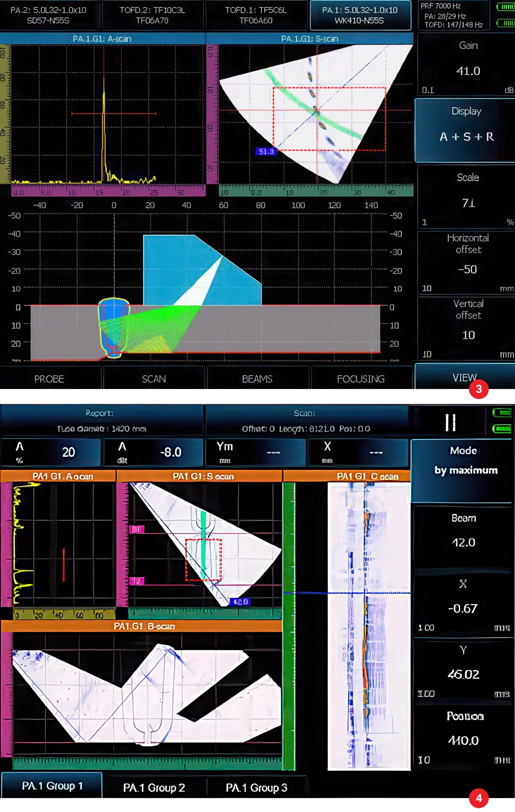The width and height of the screenshot is (515, 812).
Task: Open the PA.2 SD57-N55S channel tab
Action: click(x=48, y=16)
